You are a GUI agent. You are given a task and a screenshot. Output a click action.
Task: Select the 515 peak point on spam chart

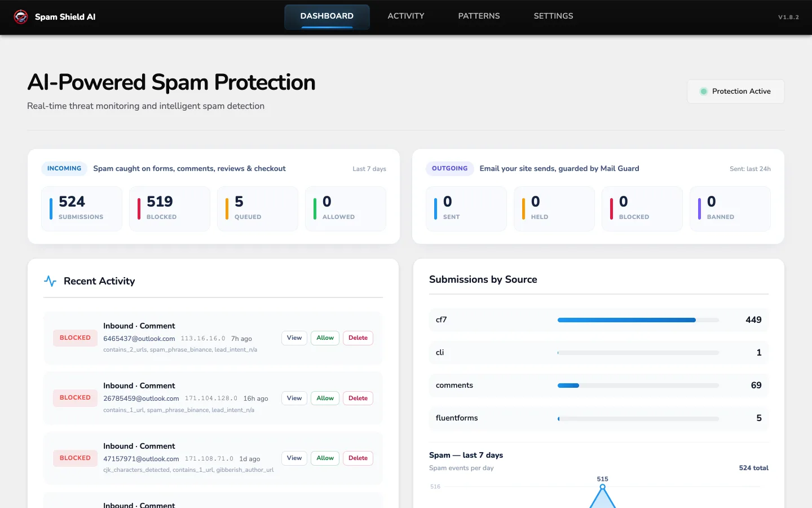tap(602, 487)
